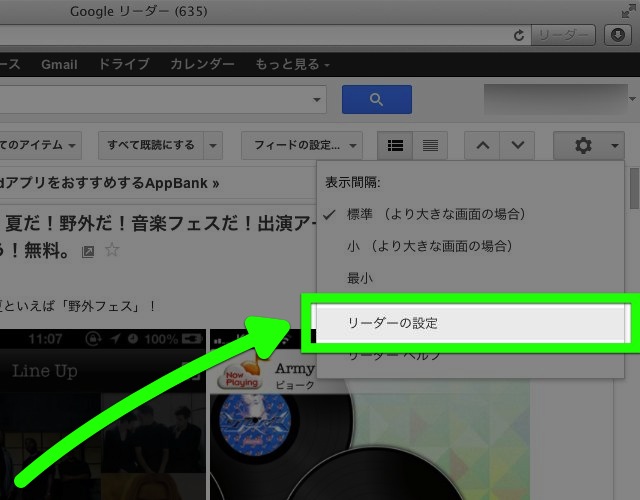The image size is (640, 500).
Task: Open ドライブ from top bar
Action: (124, 64)
